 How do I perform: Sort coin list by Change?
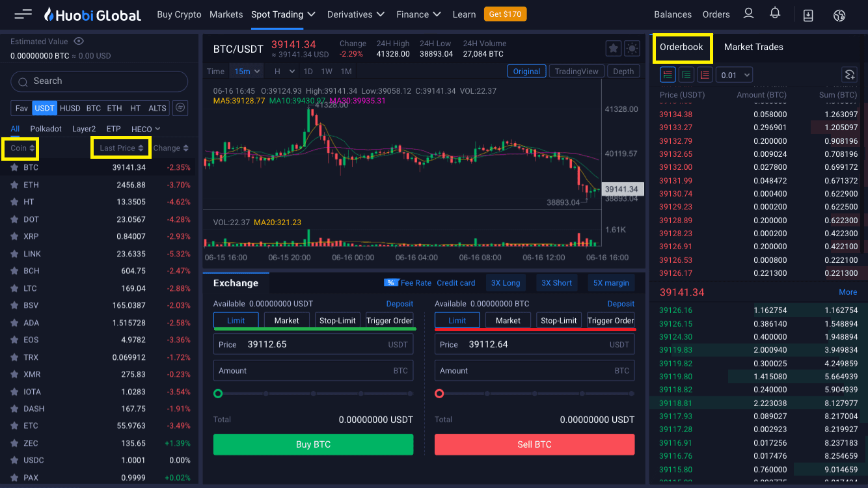(171, 148)
